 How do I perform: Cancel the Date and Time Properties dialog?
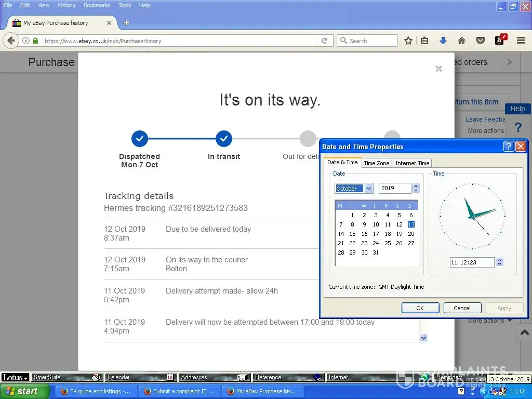point(462,308)
